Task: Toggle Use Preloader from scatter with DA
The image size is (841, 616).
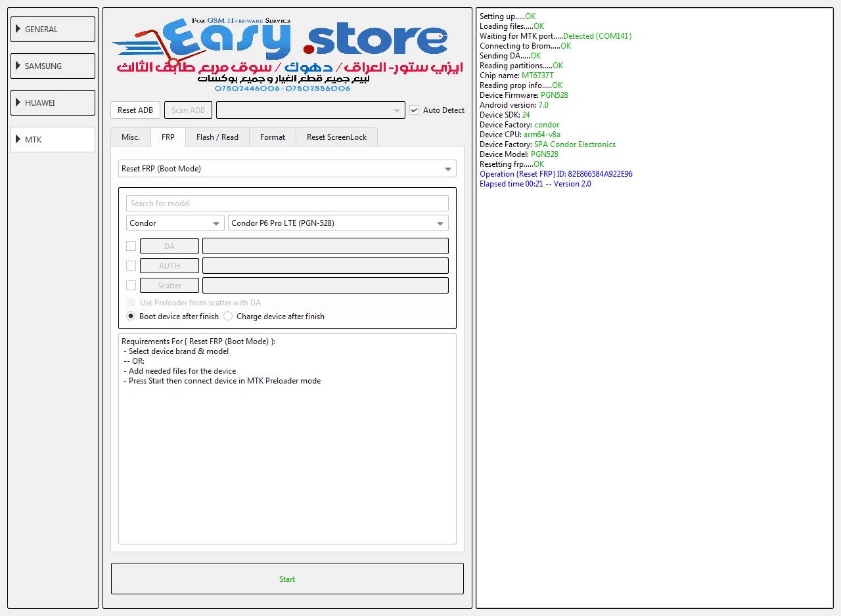Action: tap(131, 303)
